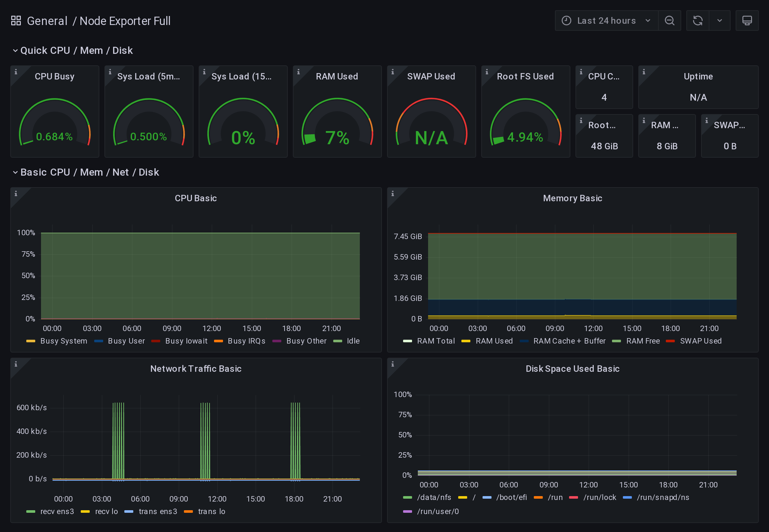Toggle RAM Total series in memory legend
Screen dimensions: 769x532
[436, 341]
